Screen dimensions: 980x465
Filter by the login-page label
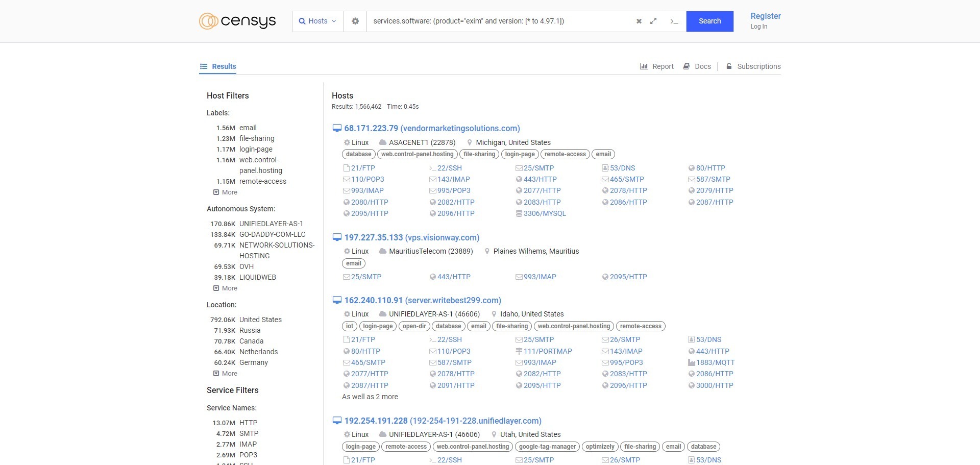(256, 149)
